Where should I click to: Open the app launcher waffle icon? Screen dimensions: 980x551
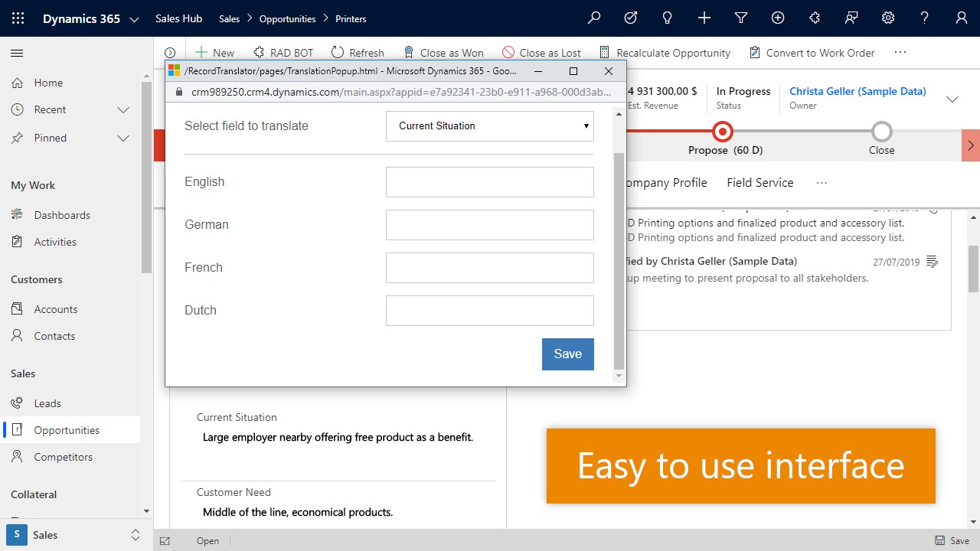click(18, 18)
